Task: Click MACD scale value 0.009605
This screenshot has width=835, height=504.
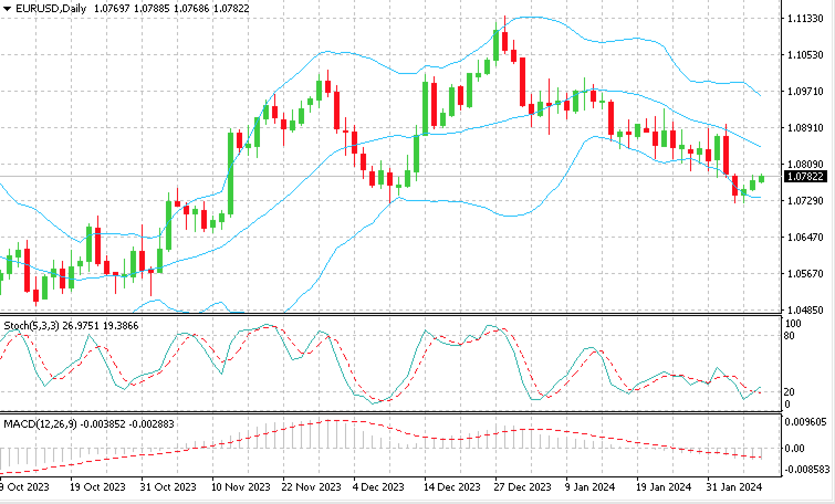Action: [x=806, y=422]
